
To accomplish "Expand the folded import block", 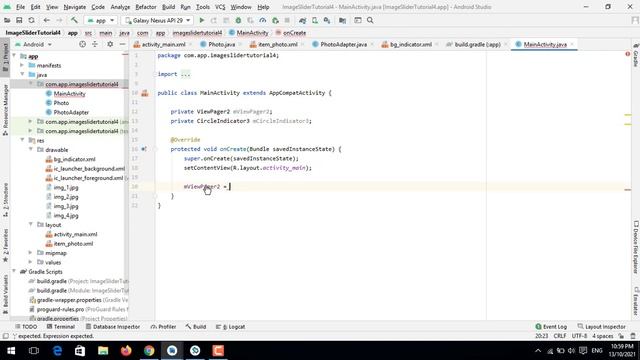I will (185, 74).
